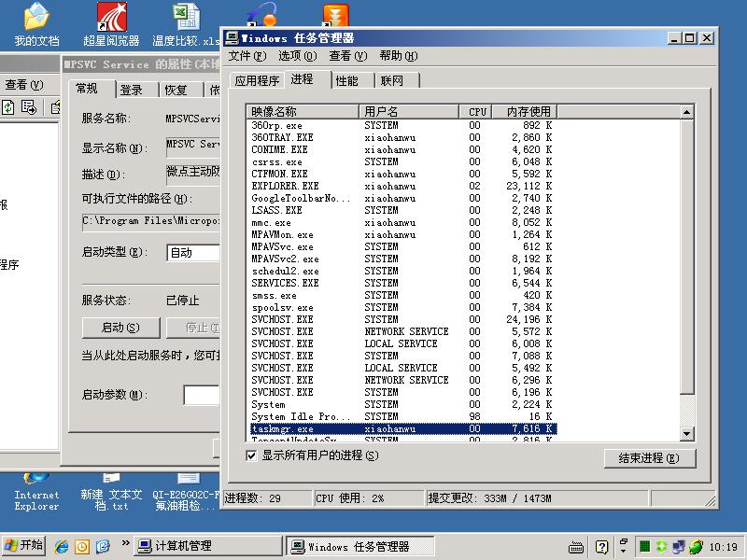
Task: Click Windows 任务管理器 taskbar button
Action: click(x=360, y=546)
